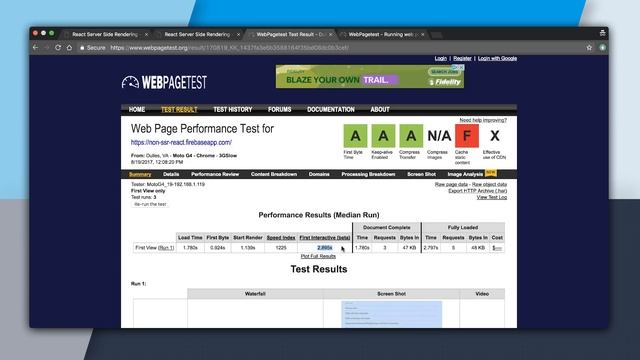Screen dimensions: 640x360
Task: Click the WebPagetest logo
Action: (x=164, y=82)
